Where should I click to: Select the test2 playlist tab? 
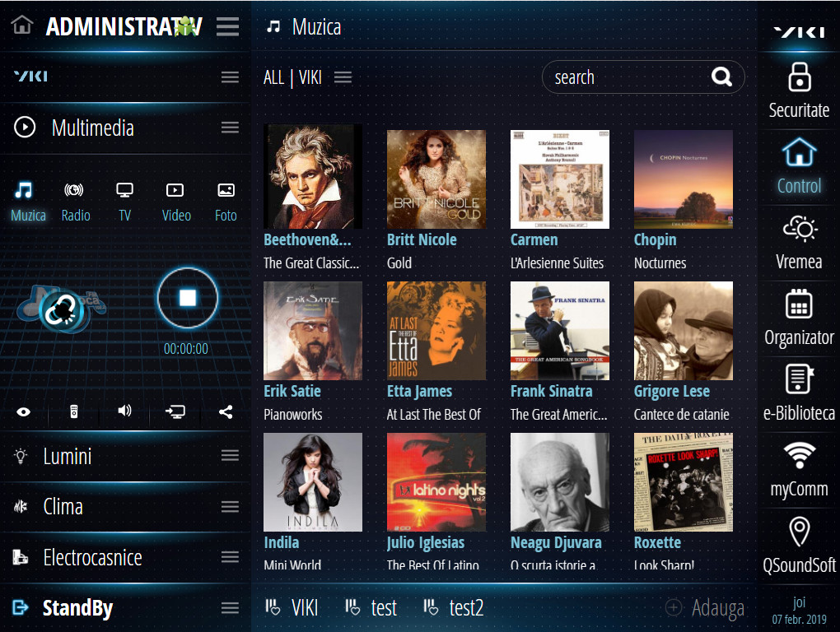[x=452, y=607]
